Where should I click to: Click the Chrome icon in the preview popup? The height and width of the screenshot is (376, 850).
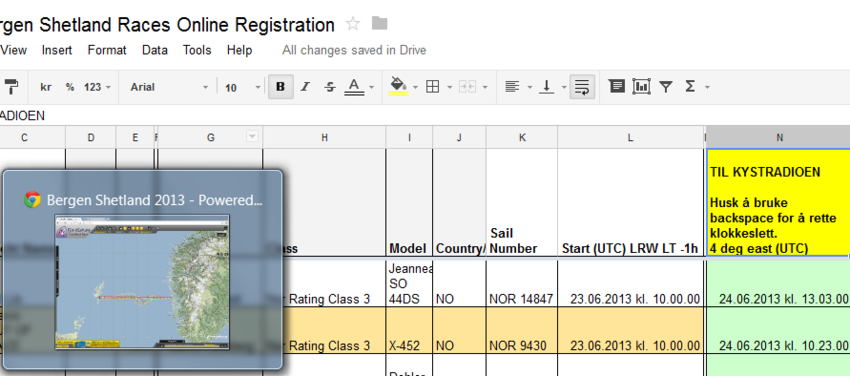[x=33, y=200]
